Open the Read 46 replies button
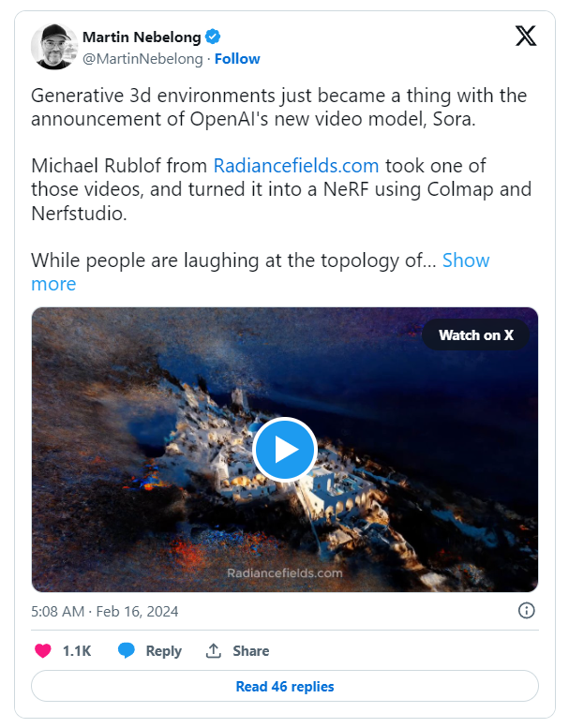 click(285, 687)
